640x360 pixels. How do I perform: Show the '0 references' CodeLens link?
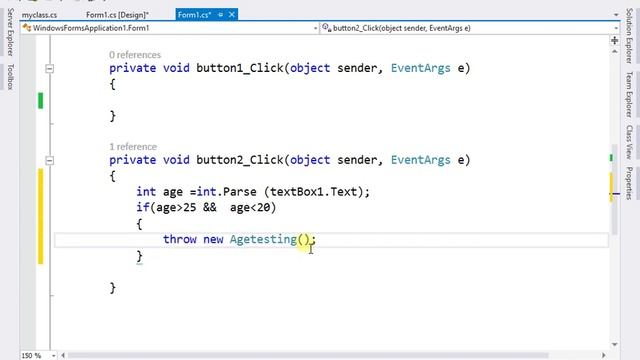coord(135,55)
